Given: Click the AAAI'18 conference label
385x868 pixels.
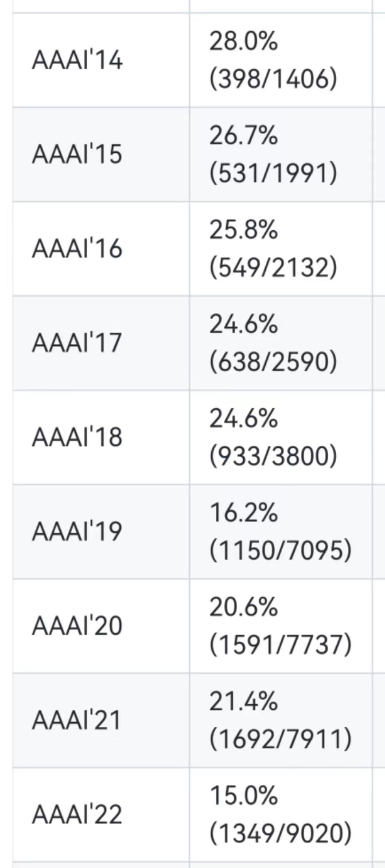Looking at the screenshot, I should click(77, 437).
